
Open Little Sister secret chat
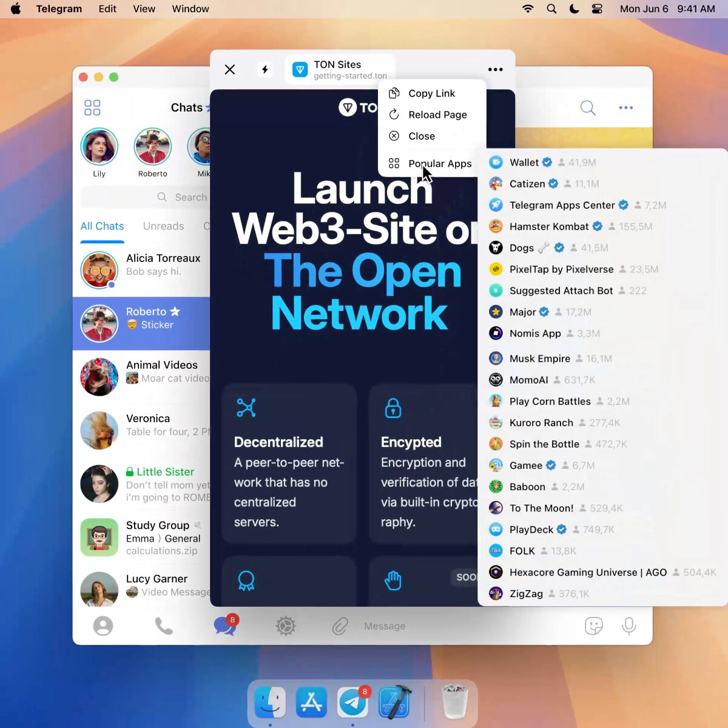(x=141, y=484)
